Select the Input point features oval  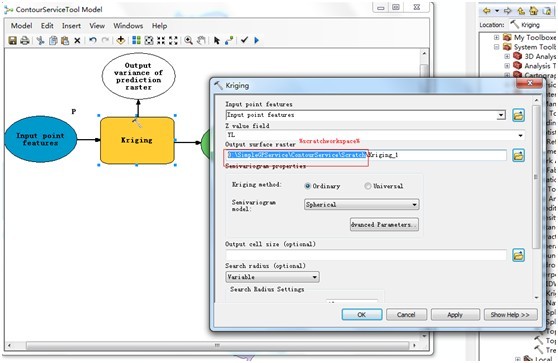click(x=41, y=139)
